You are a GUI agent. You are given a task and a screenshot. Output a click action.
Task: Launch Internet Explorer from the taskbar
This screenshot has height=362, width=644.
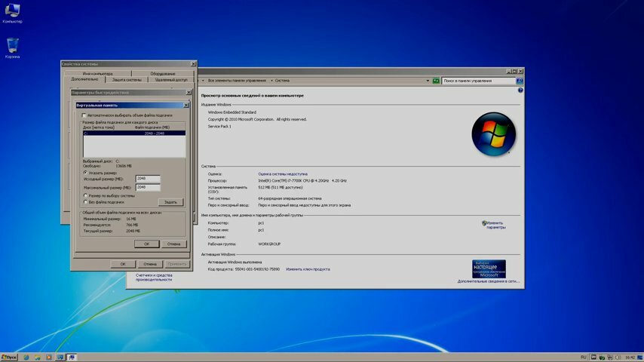point(26,357)
